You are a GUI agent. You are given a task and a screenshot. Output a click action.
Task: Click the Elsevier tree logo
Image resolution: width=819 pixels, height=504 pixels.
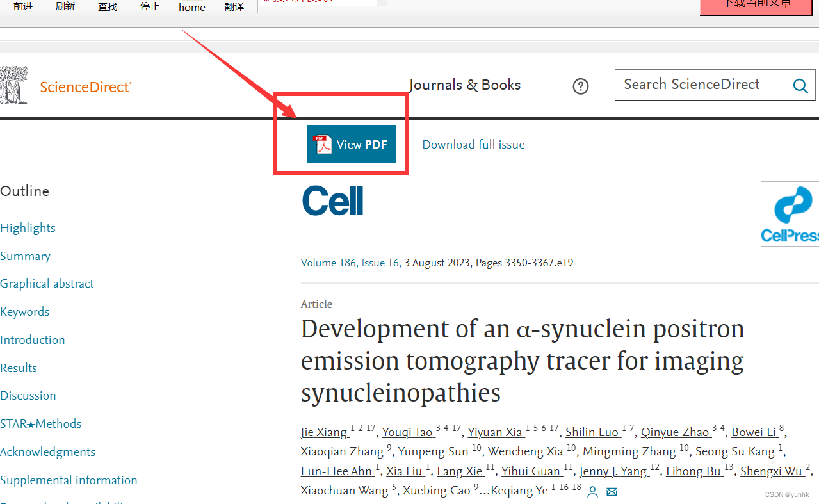tap(14, 85)
